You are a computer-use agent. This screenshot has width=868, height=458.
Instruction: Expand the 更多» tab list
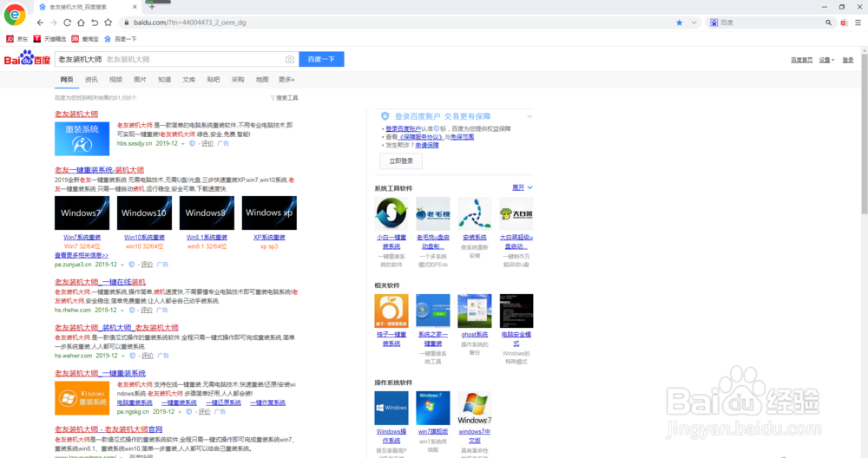tap(286, 80)
